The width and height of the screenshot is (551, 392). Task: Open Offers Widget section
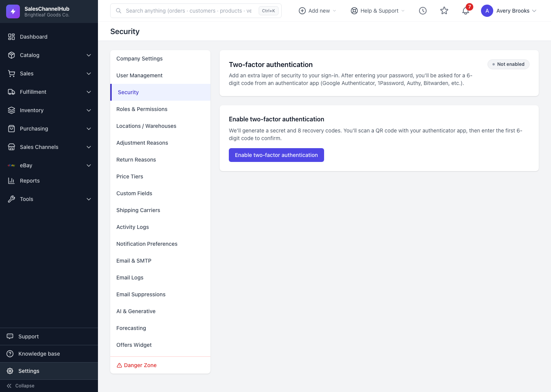click(160, 345)
